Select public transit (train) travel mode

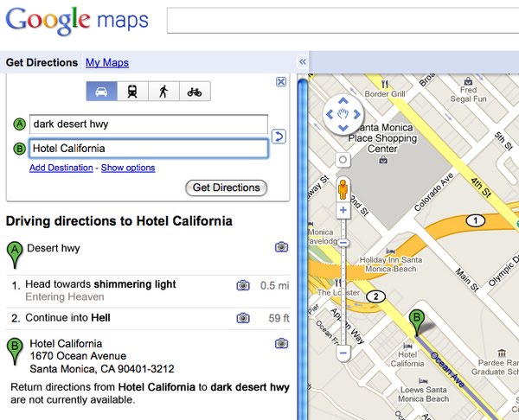[132, 92]
